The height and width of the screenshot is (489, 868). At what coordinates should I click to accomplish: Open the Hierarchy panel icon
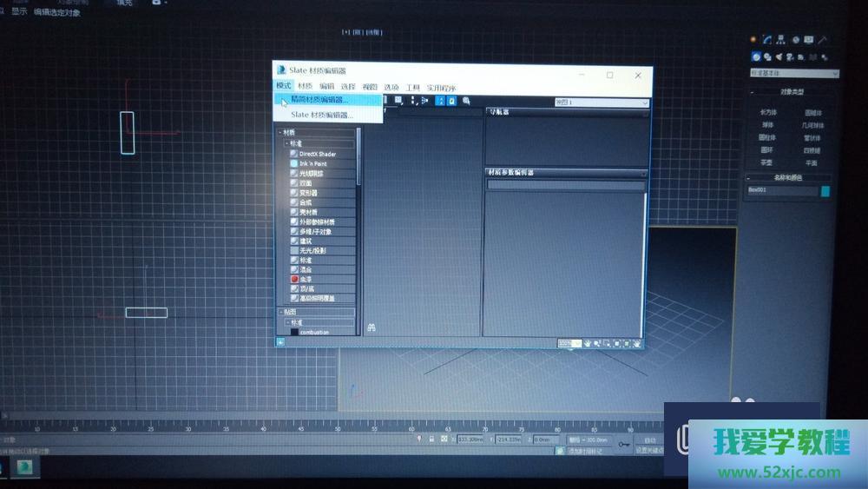coord(781,40)
